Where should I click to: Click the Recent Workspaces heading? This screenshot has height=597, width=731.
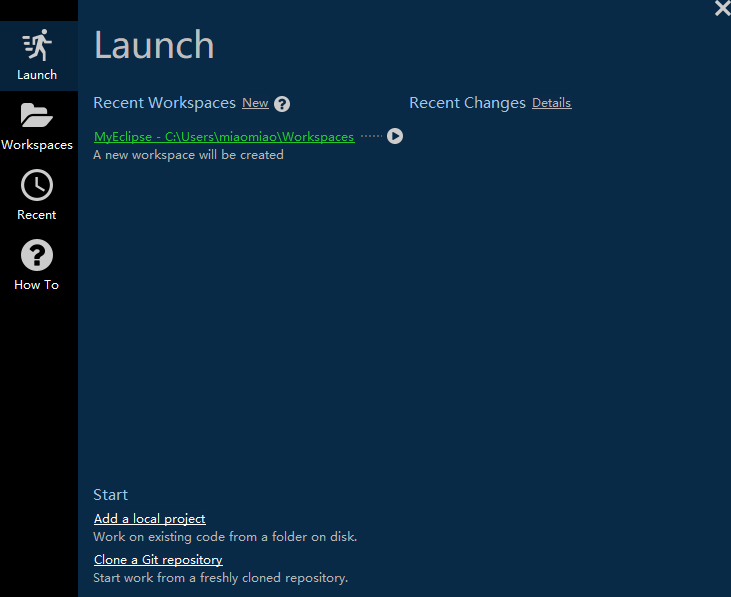click(164, 103)
